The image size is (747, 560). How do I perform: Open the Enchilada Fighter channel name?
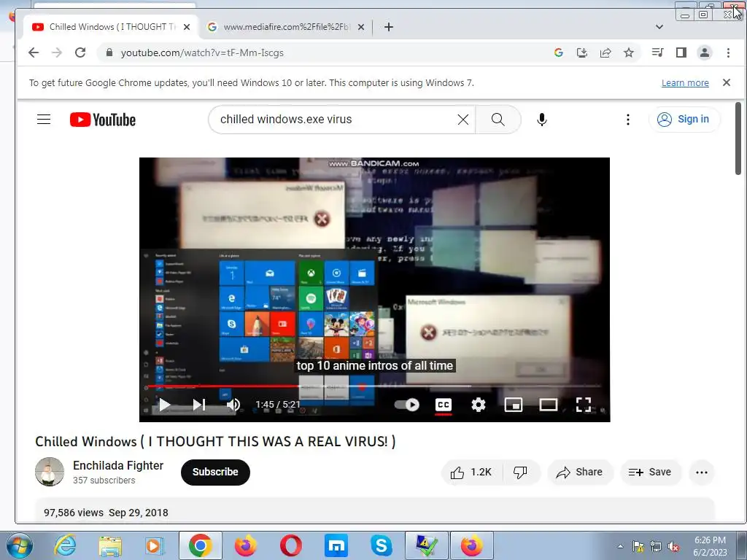[x=118, y=465]
